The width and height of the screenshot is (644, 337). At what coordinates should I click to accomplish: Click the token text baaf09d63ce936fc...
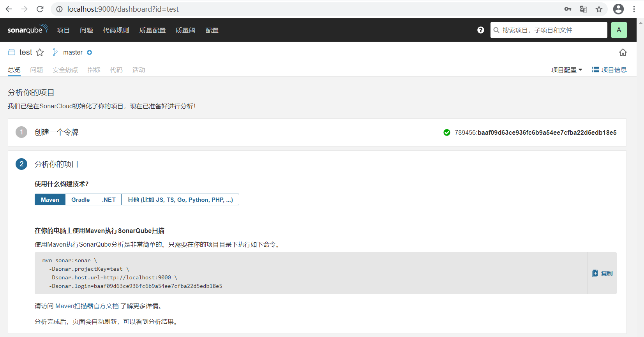(547, 132)
